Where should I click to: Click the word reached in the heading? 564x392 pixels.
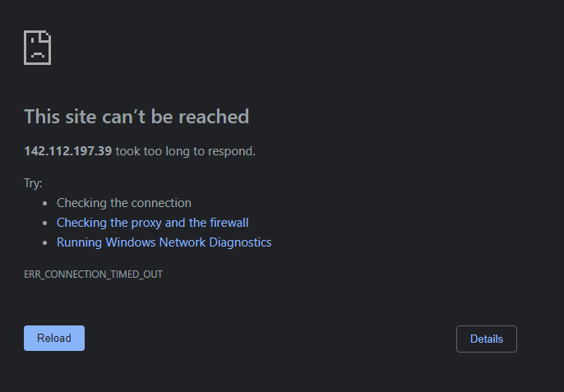click(214, 117)
